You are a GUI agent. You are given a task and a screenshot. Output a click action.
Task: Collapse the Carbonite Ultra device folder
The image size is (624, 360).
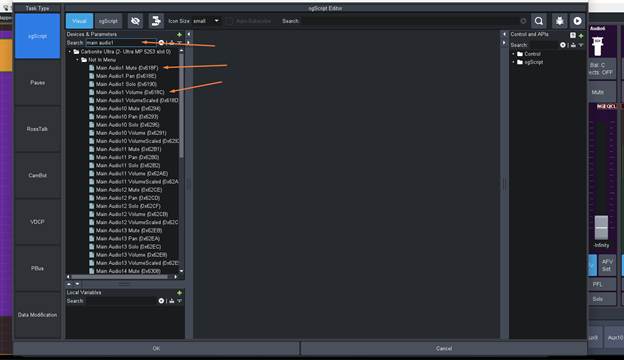pyautogui.click(x=70, y=52)
